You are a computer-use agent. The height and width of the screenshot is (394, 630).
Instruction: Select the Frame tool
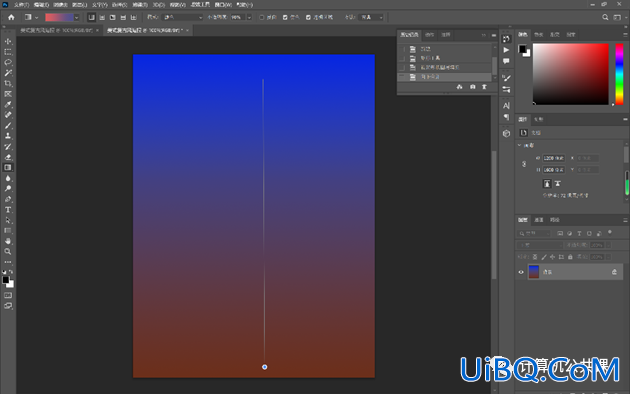[x=8, y=94]
